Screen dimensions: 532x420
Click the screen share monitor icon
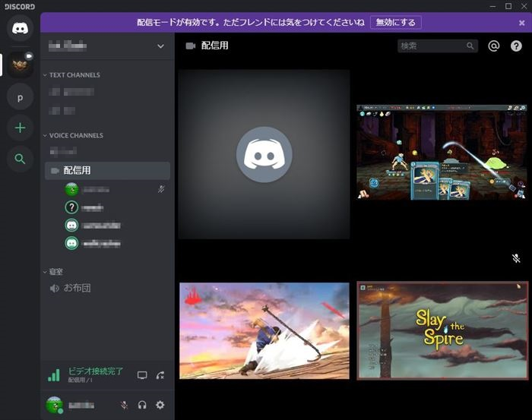[142, 375]
